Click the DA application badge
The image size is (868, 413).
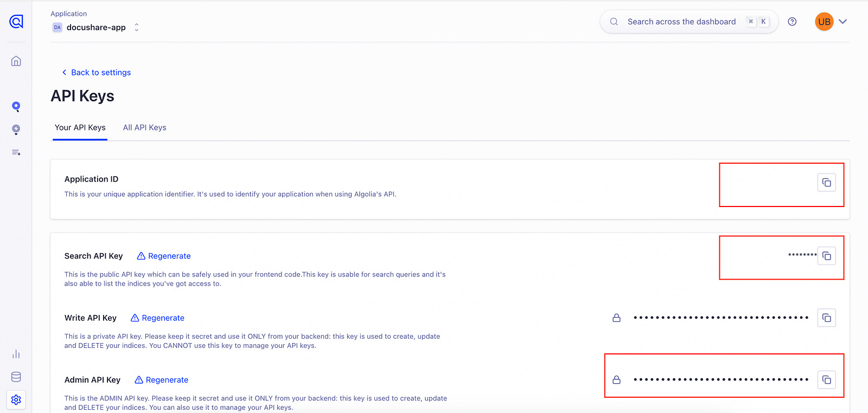point(57,28)
